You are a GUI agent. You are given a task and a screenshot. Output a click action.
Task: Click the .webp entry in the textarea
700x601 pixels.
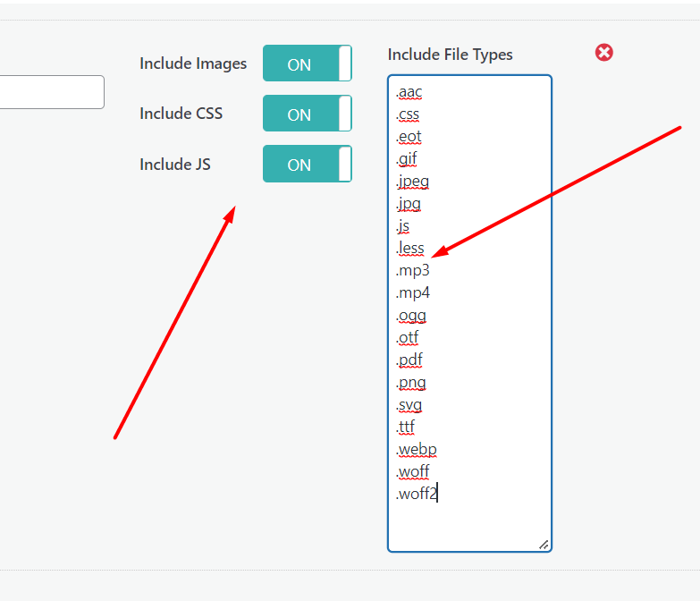(x=416, y=449)
